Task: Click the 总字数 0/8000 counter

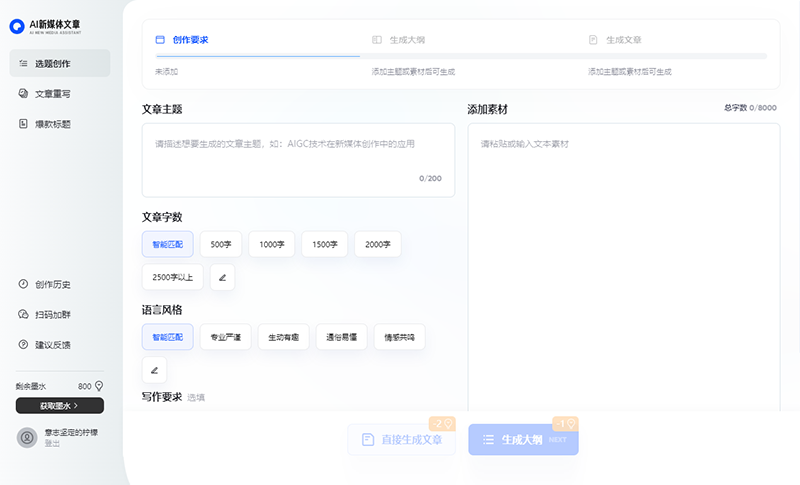Action: (x=750, y=108)
